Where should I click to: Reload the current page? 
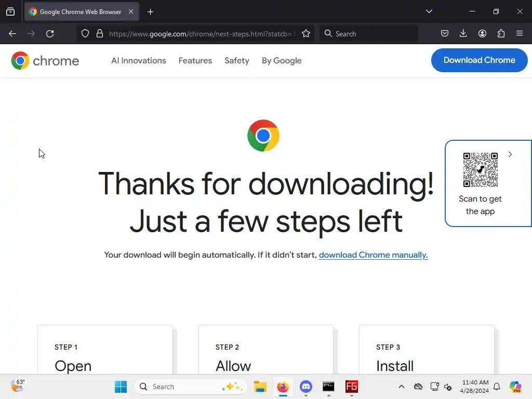50,34
